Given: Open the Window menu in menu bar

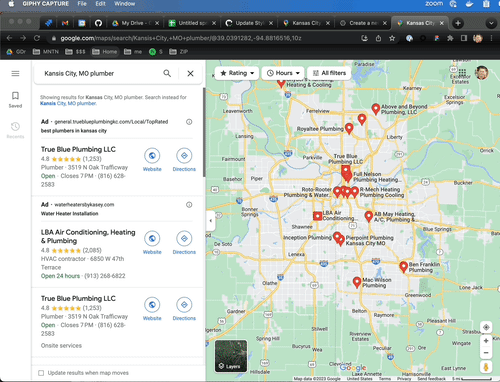Looking at the screenshot, I should coord(124,4).
